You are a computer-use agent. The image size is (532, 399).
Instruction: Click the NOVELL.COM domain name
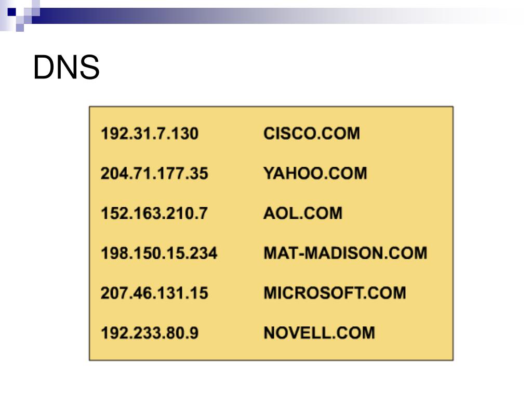(x=320, y=333)
